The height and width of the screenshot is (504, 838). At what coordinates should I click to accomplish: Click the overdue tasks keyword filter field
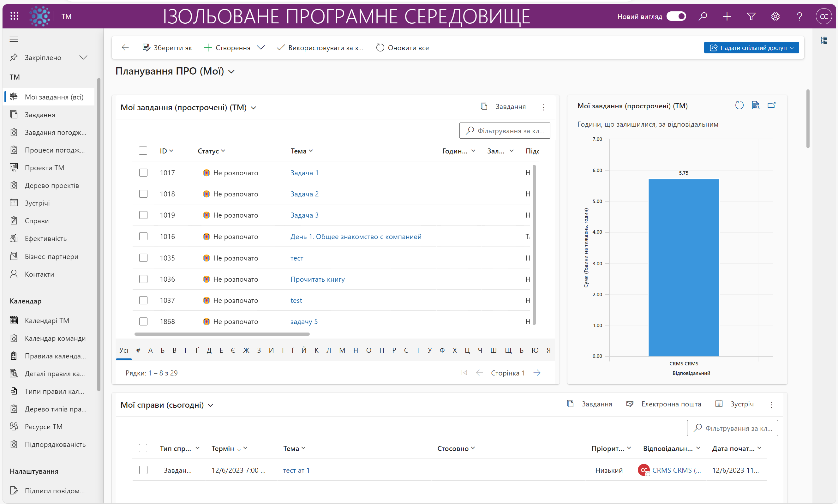coord(505,131)
